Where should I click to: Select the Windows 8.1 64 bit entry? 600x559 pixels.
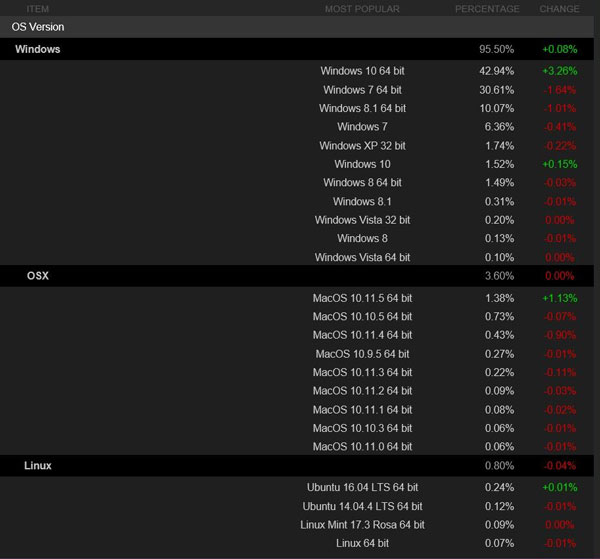pos(362,108)
